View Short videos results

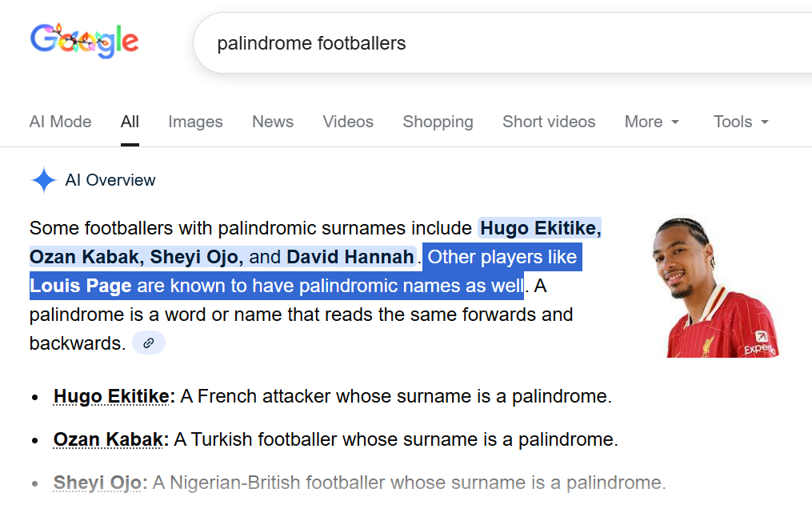click(x=549, y=122)
